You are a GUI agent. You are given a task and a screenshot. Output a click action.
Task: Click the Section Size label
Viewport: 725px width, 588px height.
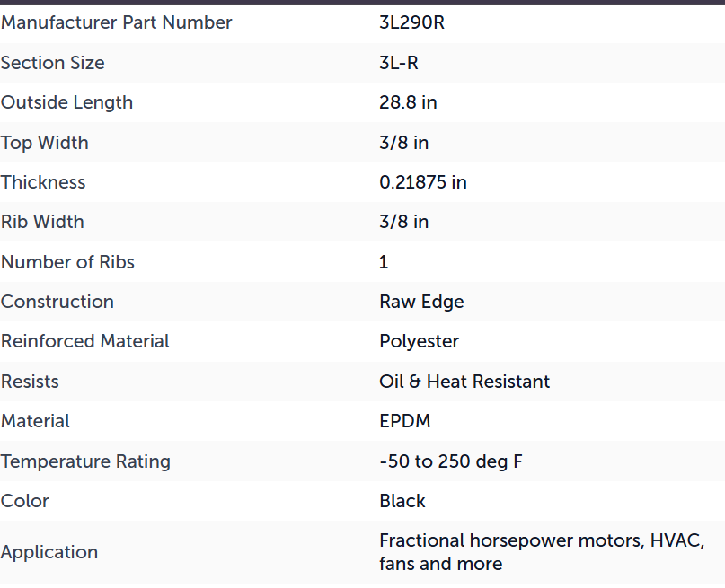coord(53,63)
